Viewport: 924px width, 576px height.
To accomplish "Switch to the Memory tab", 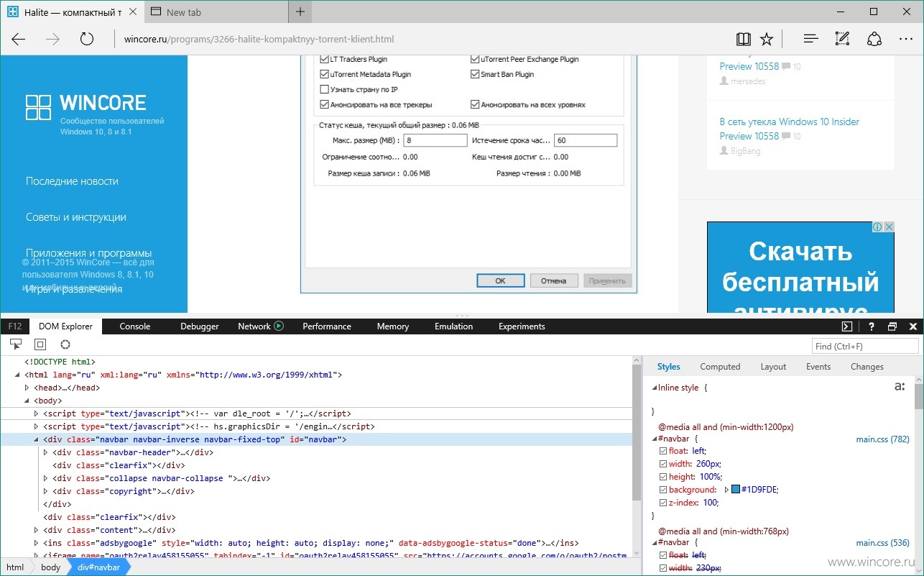I will pyautogui.click(x=393, y=326).
